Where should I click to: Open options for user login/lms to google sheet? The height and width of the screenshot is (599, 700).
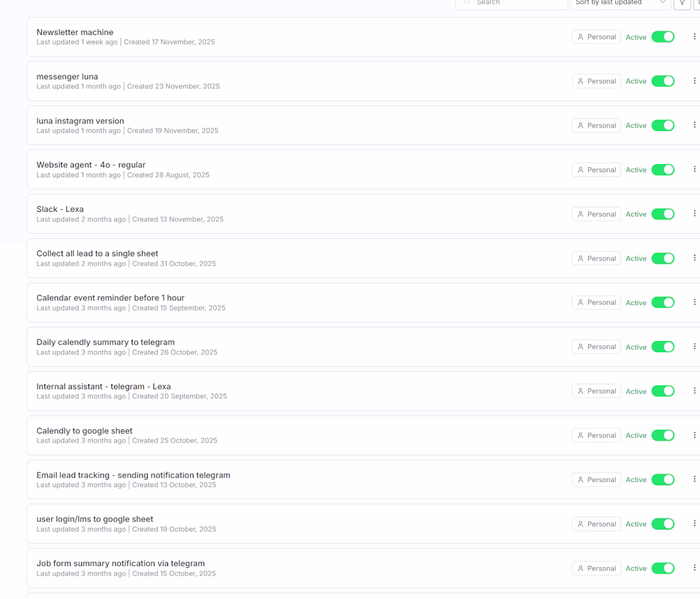[x=694, y=523]
